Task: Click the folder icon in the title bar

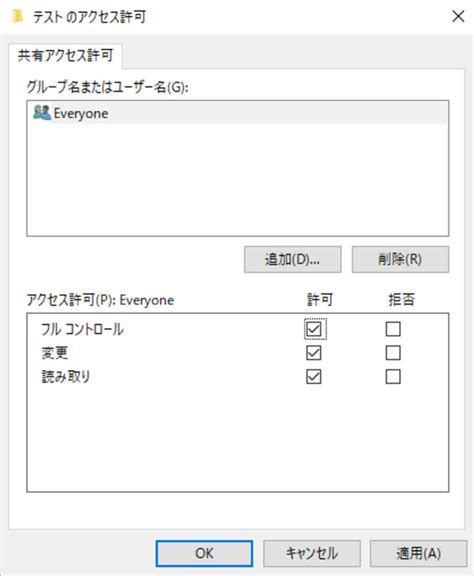Action: 18,17
